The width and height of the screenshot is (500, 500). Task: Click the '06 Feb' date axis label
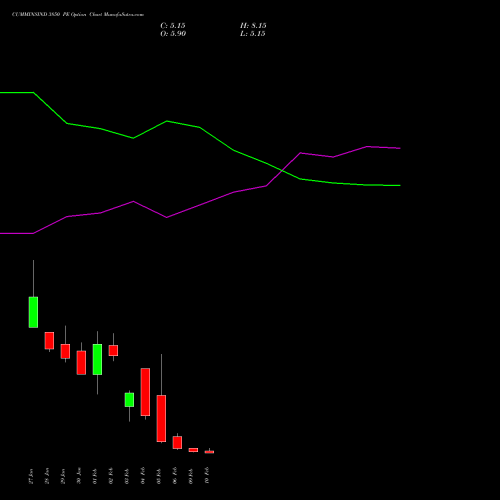click(175, 476)
